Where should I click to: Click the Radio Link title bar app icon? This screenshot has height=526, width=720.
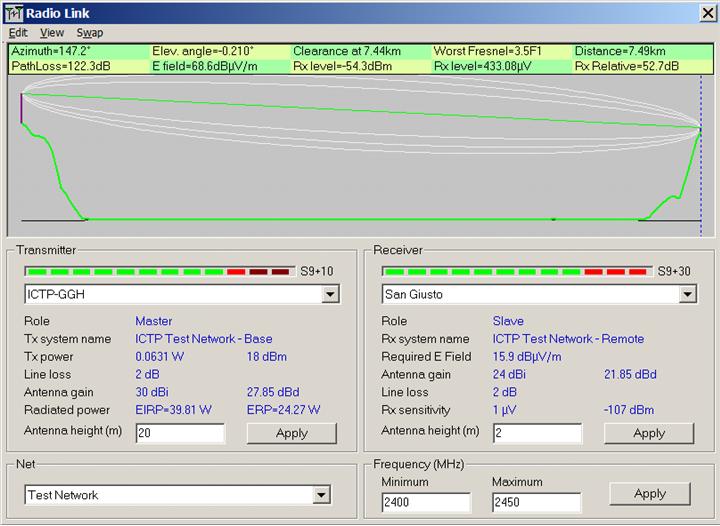(14, 14)
